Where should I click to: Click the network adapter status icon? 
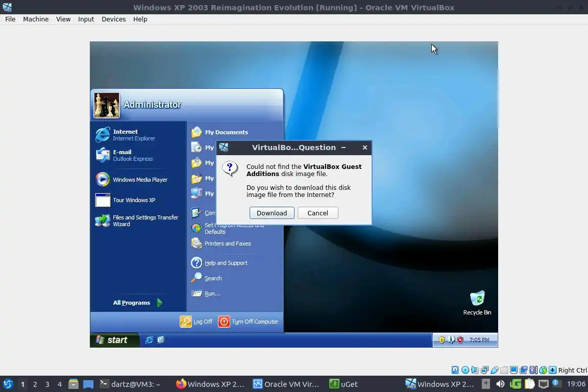[x=484, y=370]
